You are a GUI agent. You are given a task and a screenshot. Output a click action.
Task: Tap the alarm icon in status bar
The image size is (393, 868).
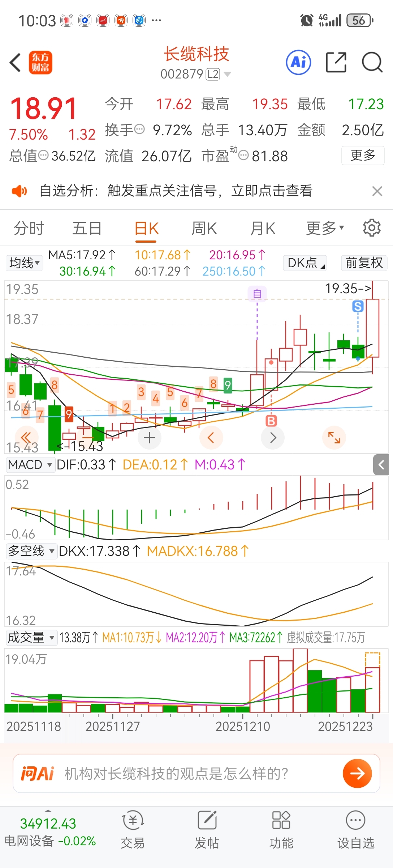coord(307,20)
